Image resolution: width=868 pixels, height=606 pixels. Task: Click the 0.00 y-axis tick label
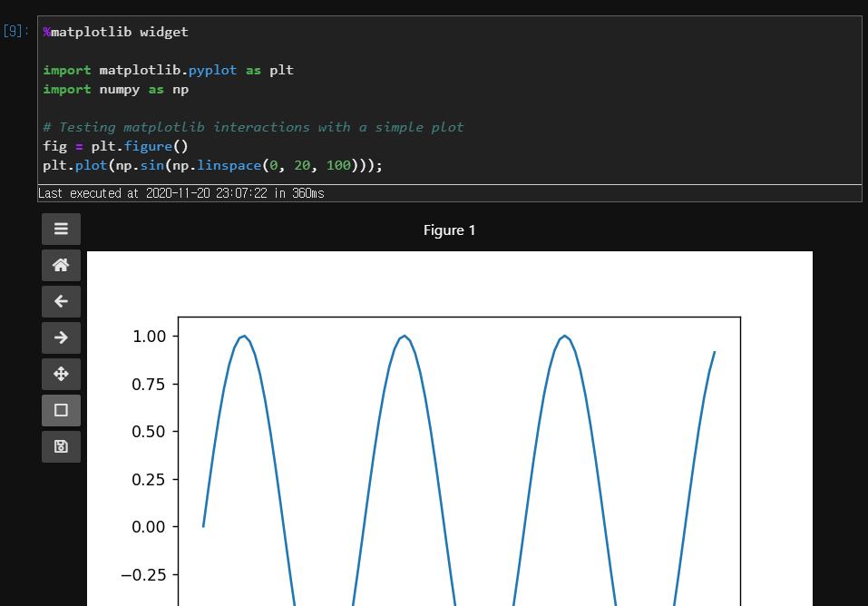click(x=149, y=527)
